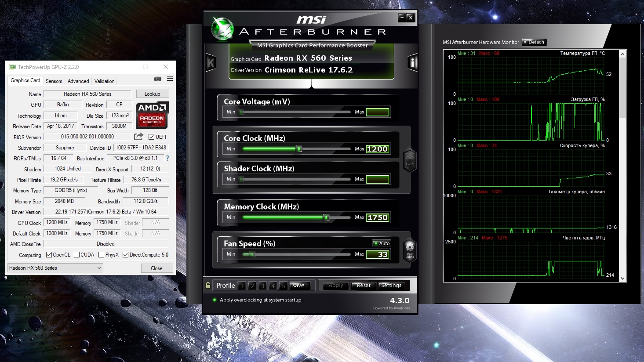Click the fan speed percentage graph
The width and height of the screenshot is (644, 362).
point(531,167)
